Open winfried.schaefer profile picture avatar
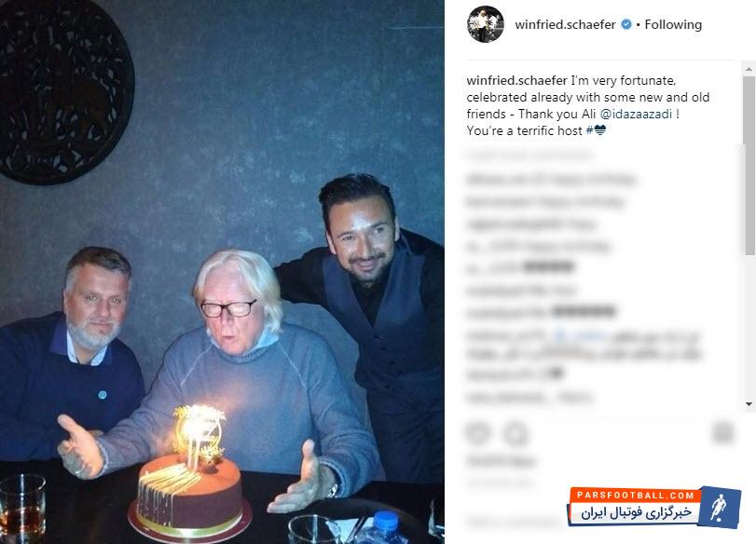 click(486, 24)
